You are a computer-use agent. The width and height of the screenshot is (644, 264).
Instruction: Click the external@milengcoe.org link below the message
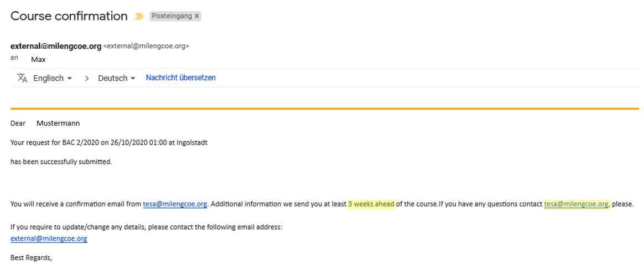tap(49, 239)
